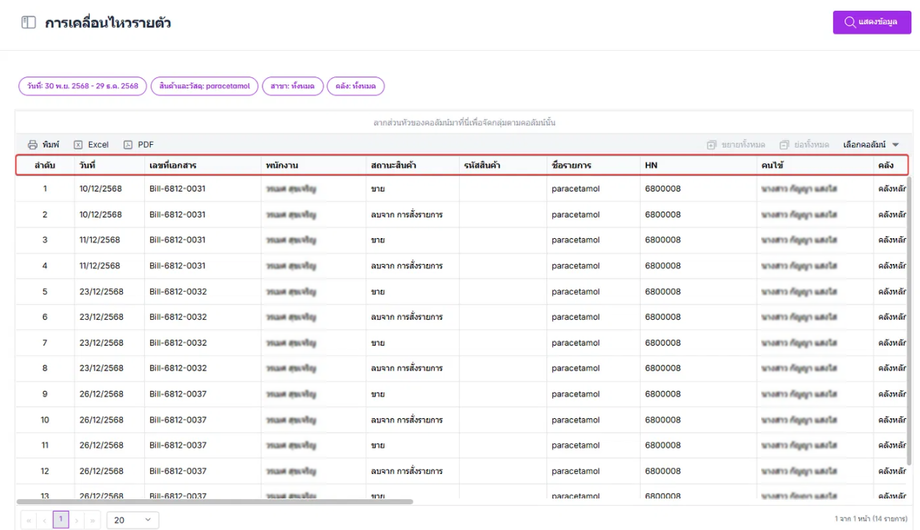The height and width of the screenshot is (530, 920).
Task: Sort by the เลขที่เอกสาร column header
Action: [x=173, y=165]
